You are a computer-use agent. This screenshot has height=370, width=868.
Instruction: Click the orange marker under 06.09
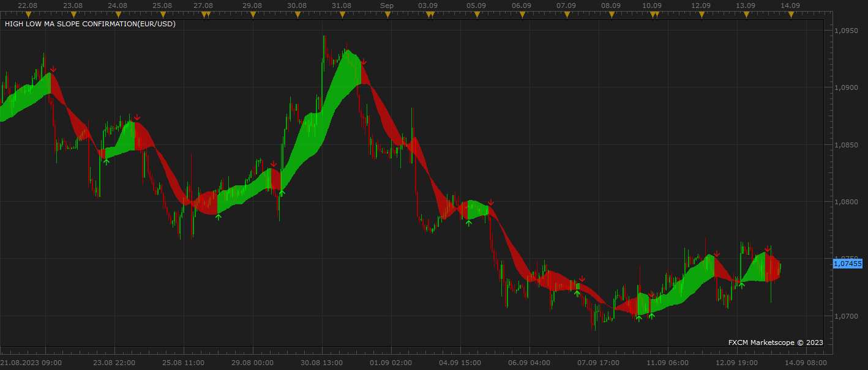(522, 14)
